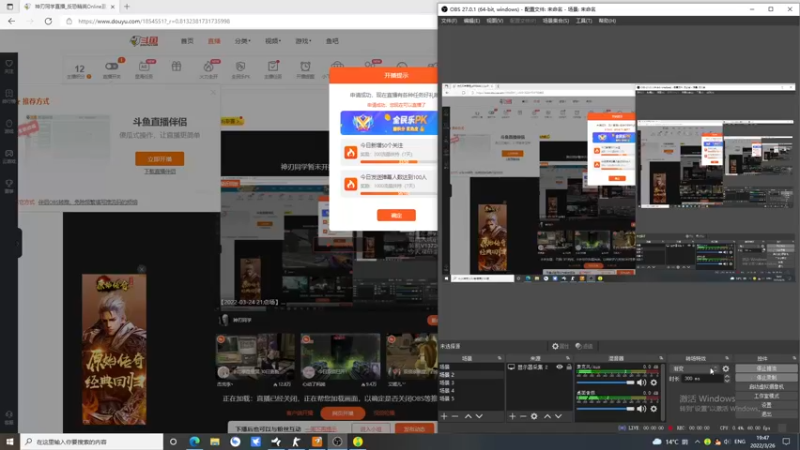800x450 pixels.
Task: Expand the 渐变 transition dropdown in OBS
Action: [694, 368]
